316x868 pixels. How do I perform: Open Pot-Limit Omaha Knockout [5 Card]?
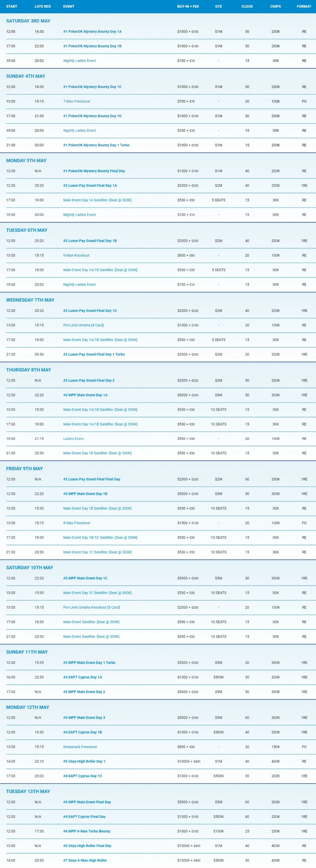[92, 607]
